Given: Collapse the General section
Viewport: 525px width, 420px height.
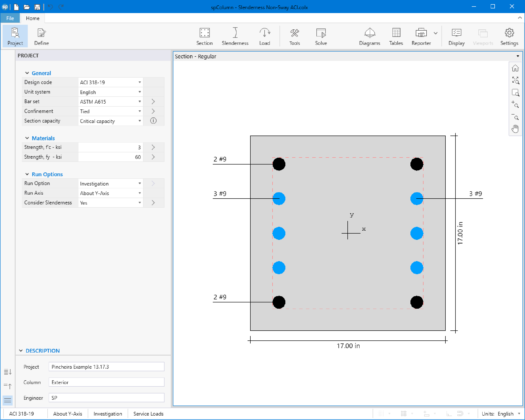Looking at the screenshot, I should click(27, 73).
